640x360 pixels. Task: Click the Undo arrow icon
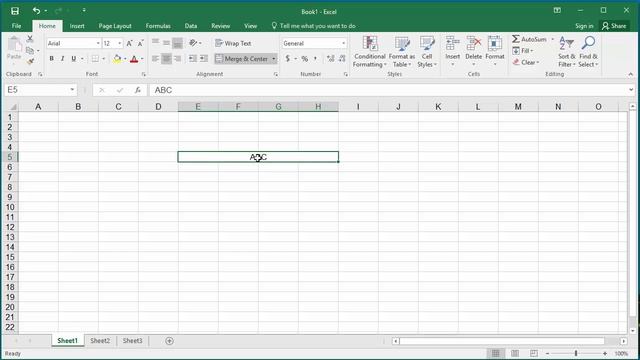click(x=36, y=11)
